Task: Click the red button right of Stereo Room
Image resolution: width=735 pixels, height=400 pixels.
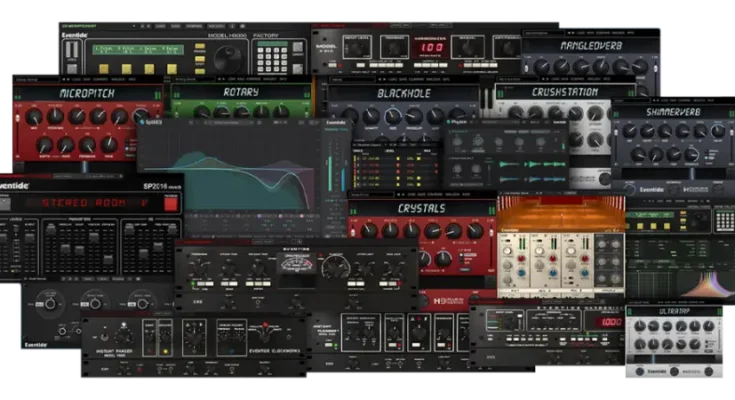Action: click(171, 205)
